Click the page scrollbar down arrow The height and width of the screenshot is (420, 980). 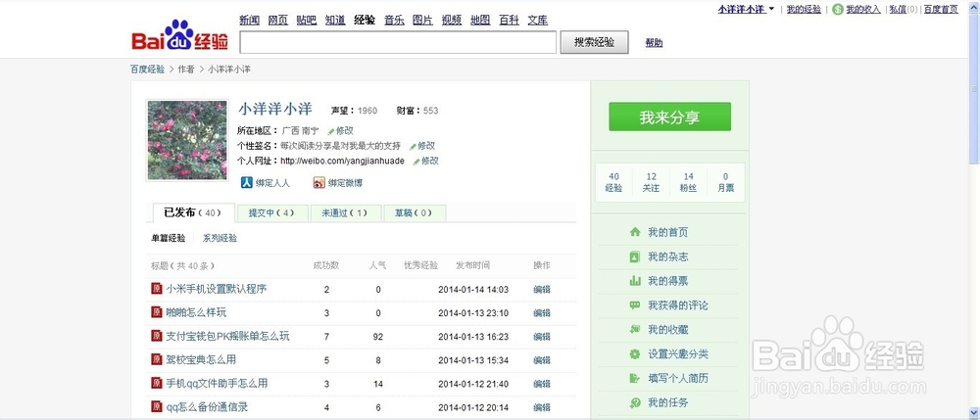974,412
